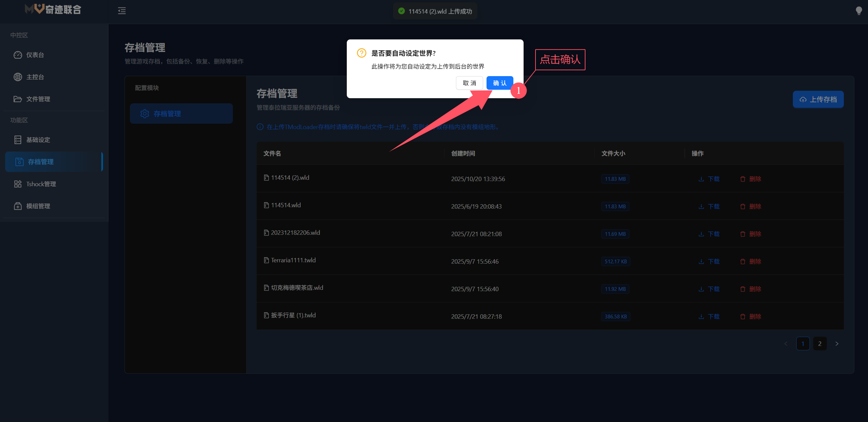The width and height of the screenshot is (868, 422).
Task: Click the previous page arrow
Action: (x=786, y=344)
